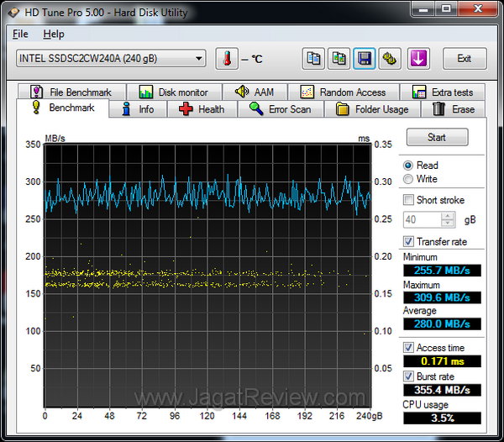Viewport: 504px width, 442px height.
Task: Click the purple down-arrow icon
Action: coord(417,58)
